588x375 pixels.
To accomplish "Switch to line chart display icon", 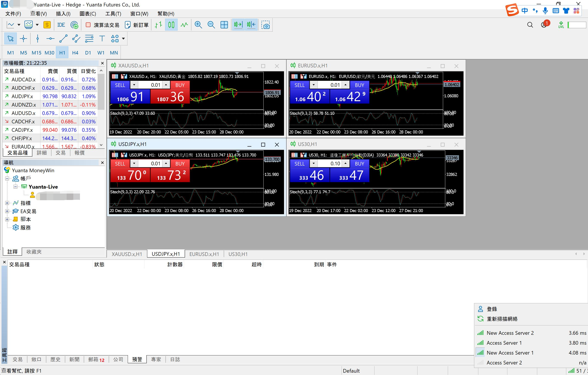I will (x=184, y=25).
